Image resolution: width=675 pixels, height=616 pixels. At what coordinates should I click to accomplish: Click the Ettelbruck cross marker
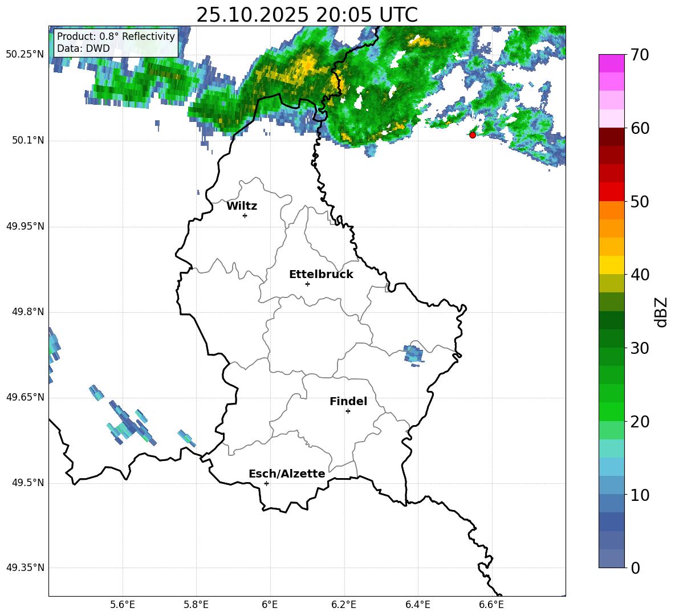[x=307, y=284]
